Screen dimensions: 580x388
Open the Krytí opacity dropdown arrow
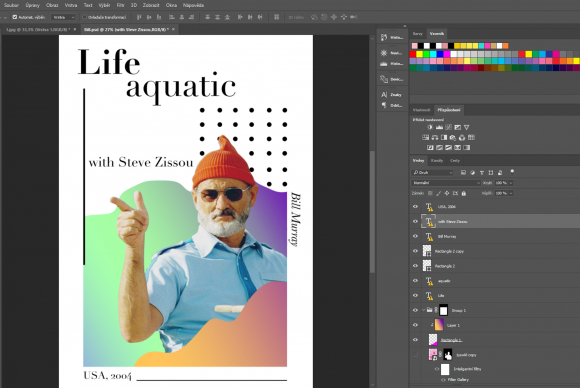(511, 183)
